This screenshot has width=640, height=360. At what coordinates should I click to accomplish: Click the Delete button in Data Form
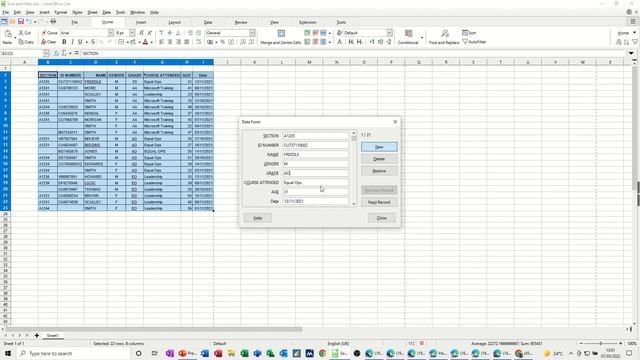pos(379,159)
